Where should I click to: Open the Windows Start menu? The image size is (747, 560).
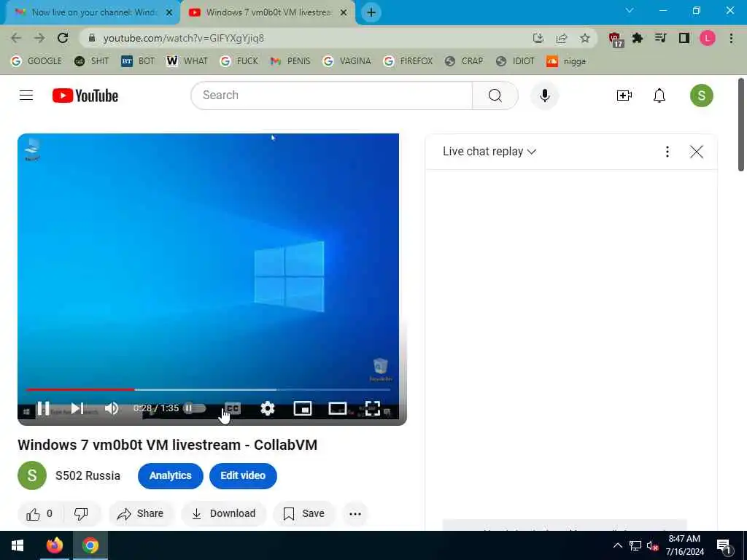18,545
